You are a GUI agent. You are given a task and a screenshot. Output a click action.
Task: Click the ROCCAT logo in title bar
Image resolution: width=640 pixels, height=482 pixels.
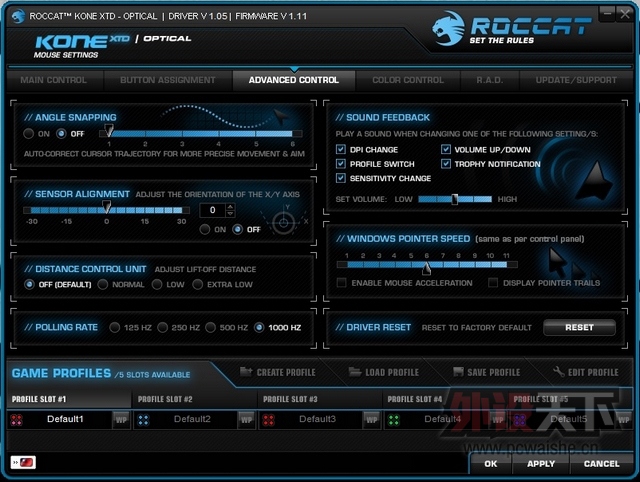pos(18,16)
